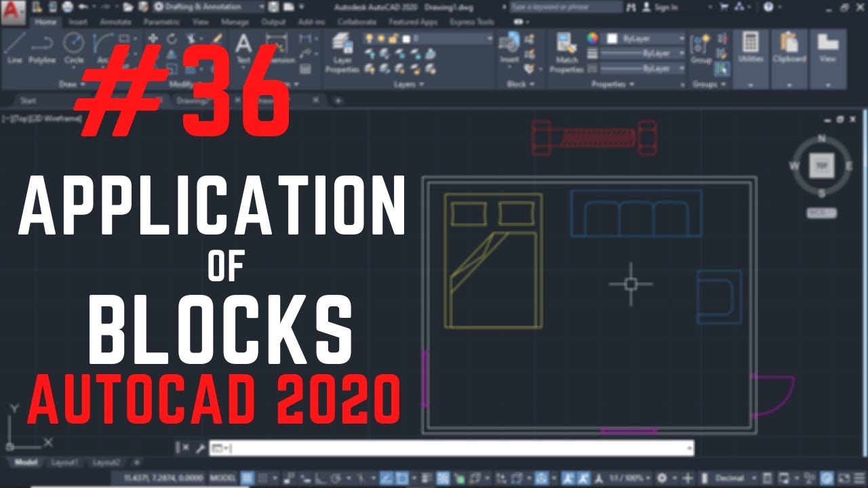Toggle snap mode in the status bar
Viewport: 868px width, 488px height.
262,478
